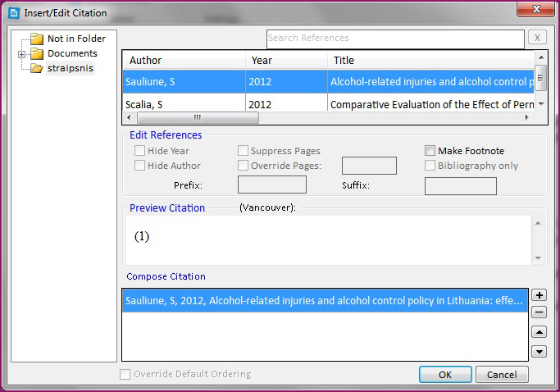560x392 pixels.
Task: Expand the Documents tree node
Action: (x=21, y=54)
